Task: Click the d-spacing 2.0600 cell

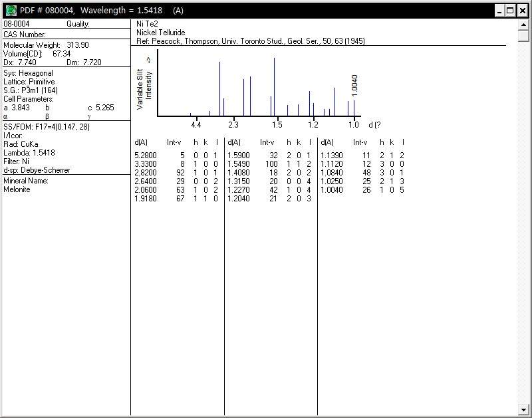Action: [146, 190]
